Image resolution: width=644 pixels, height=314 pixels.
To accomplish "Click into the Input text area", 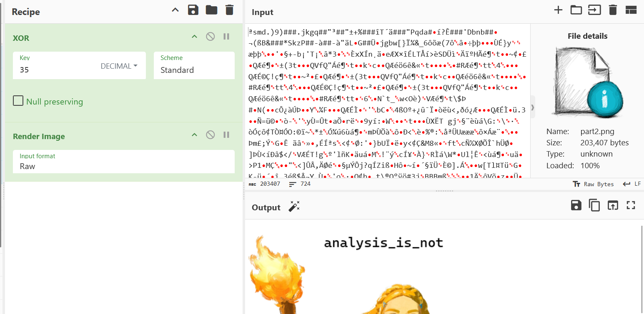I will 388,100.
